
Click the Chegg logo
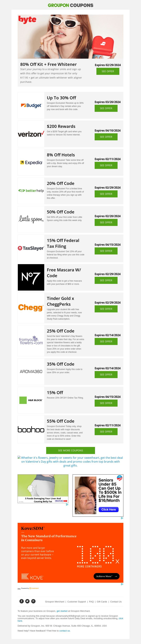click(31, 307)
